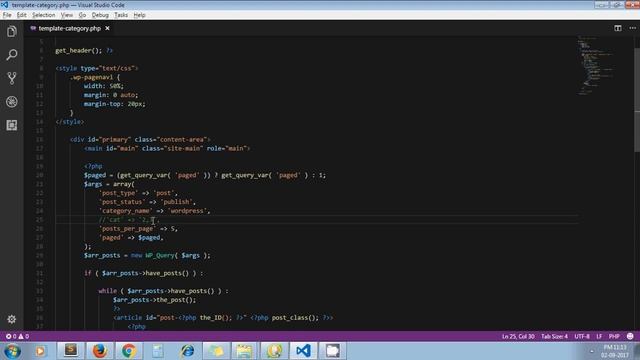Click the feedback smiley in status bar

click(630, 336)
